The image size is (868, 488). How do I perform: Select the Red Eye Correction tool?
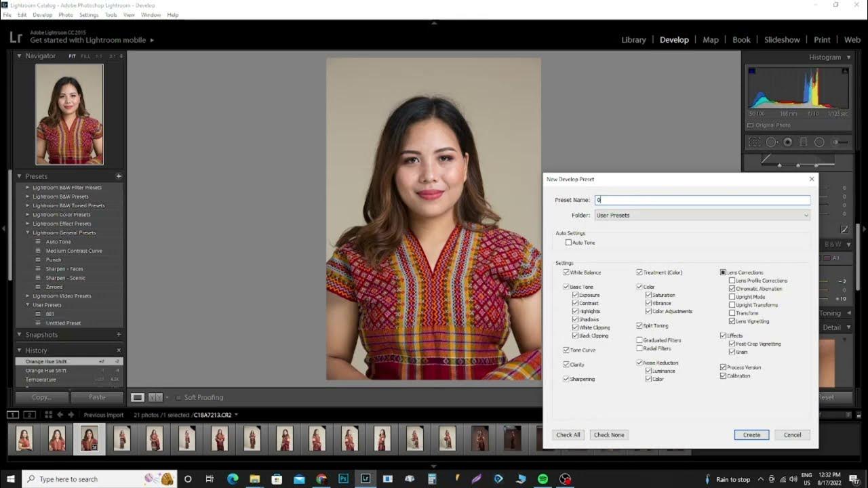point(787,142)
